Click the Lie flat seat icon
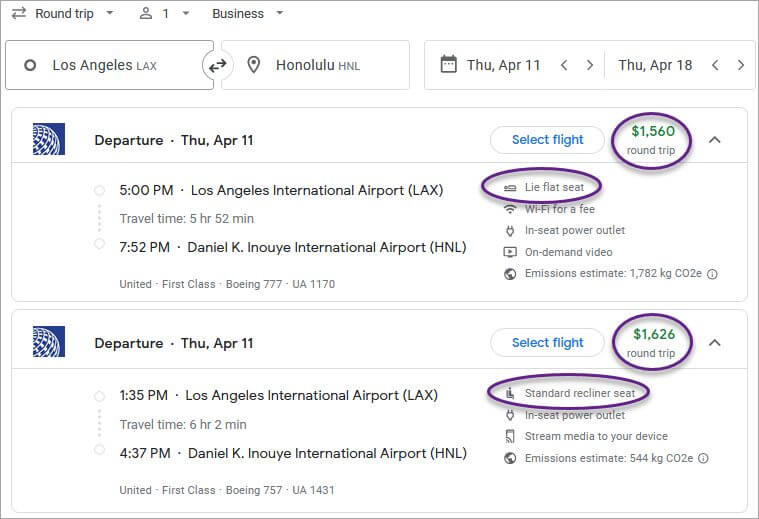This screenshot has width=759, height=519. click(510, 187)
